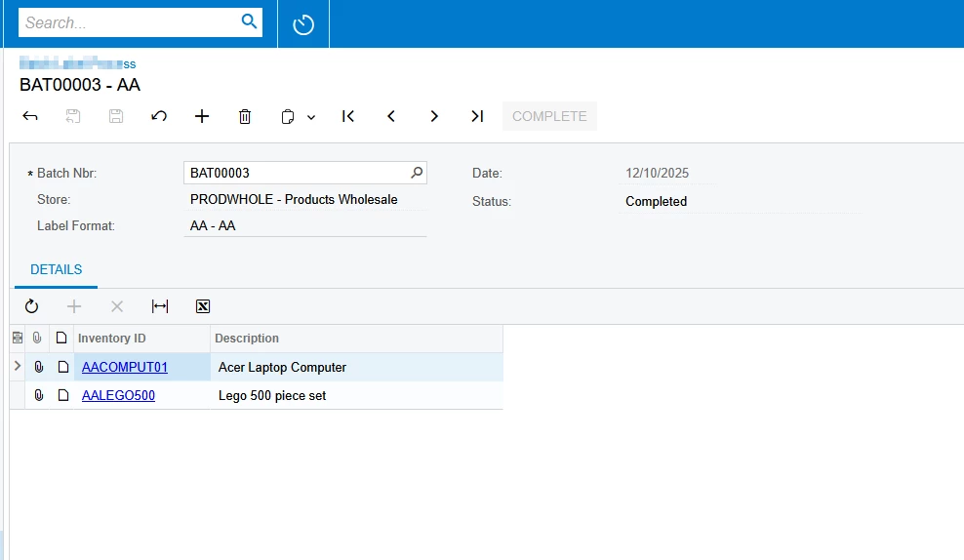The width and height of the screenshot is (964, 560).
Task: Expand the AACOMPUT01 row arrow
Action: [18, 367]
